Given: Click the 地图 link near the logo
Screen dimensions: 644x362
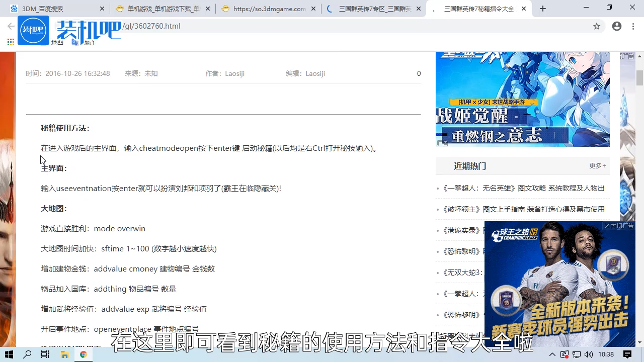Looking at the screenshot, I should click(x=57, y=43).
